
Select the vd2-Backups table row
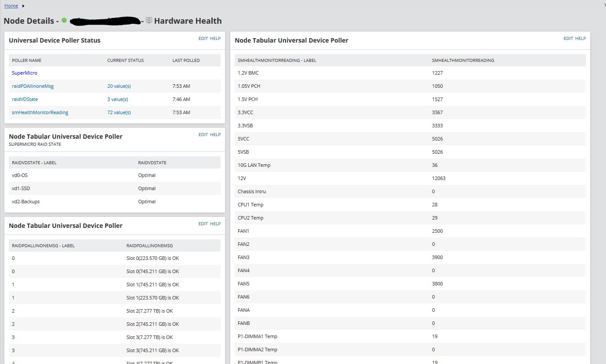(115, 202)
